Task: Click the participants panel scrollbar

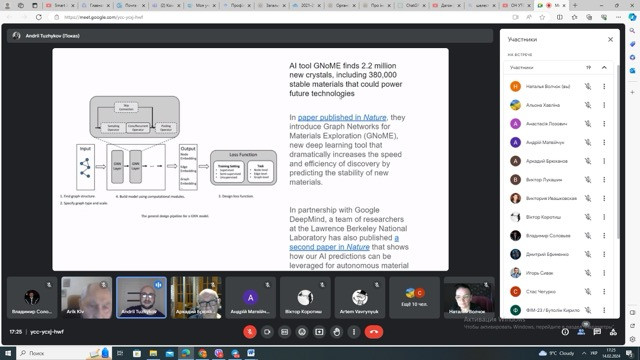Action: (618, 151)
